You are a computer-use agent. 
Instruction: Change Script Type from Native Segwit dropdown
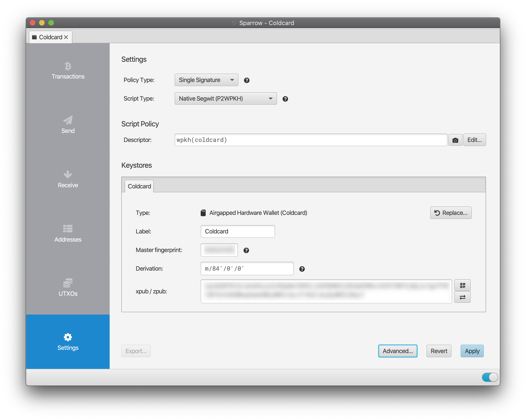[225, 98]
